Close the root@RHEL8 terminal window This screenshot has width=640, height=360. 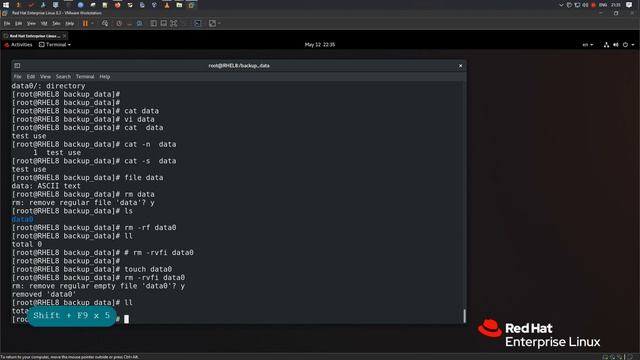pos(460,66)
